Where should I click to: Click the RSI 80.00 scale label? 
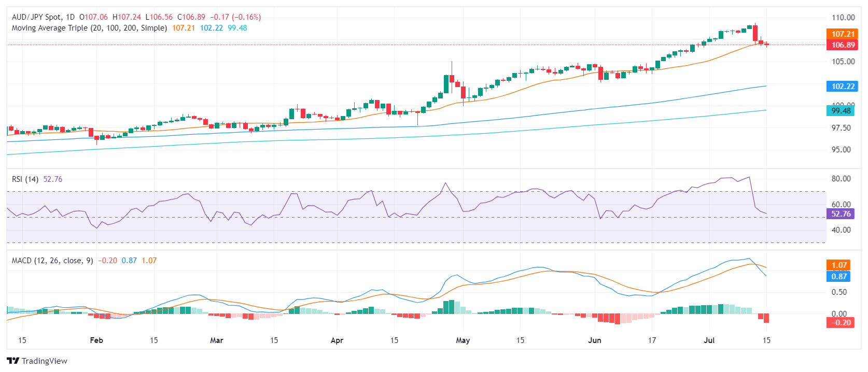(841, 179)
